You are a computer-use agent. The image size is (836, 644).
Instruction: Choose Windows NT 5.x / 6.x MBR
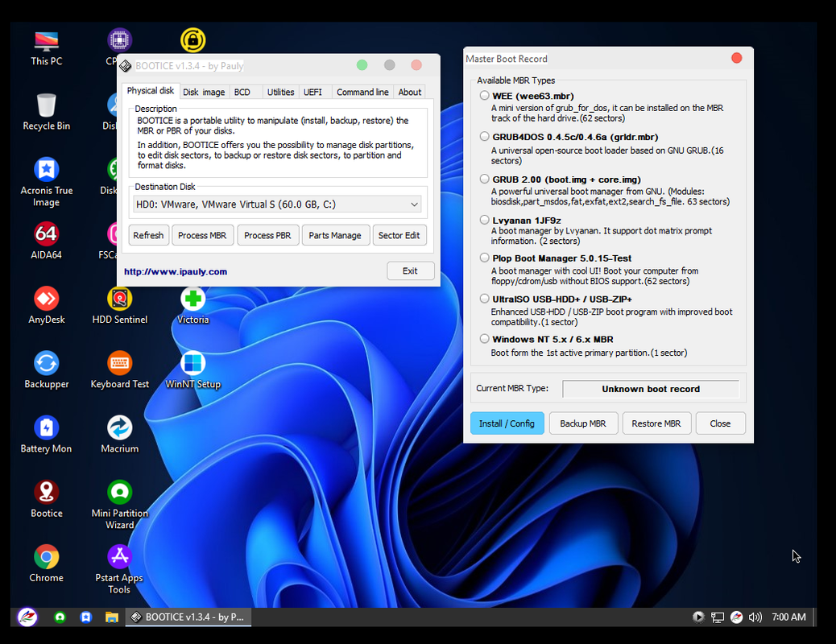(x=484, y=339)
